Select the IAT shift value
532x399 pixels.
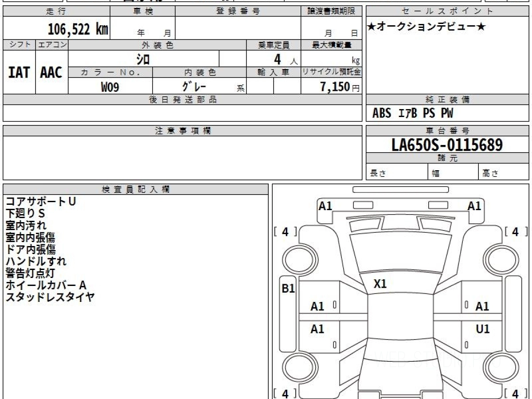19,72
